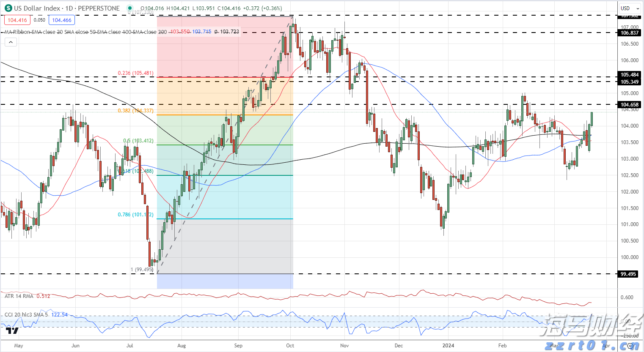Click 2024 on the time axis
This screenshot has height=352, width=644.
coord(449,346)
